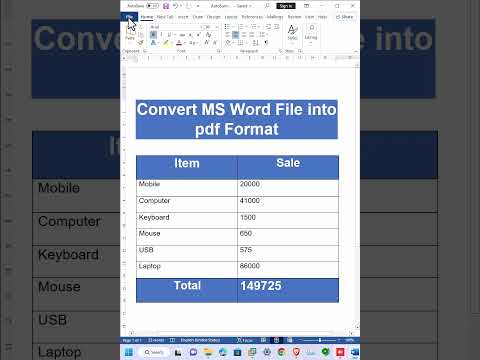Open the Help ribbon tab
This screenshot has height=360, width=480.
(x=322, y=17)
